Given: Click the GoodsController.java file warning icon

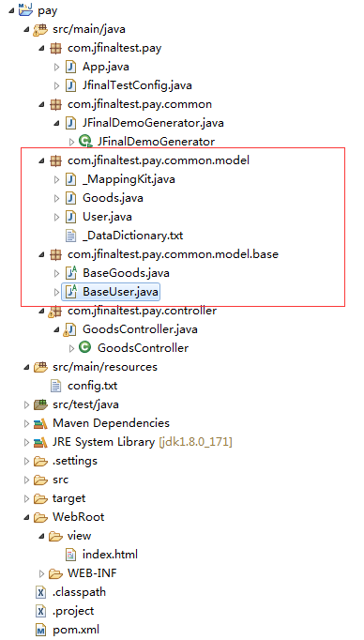Looking at the screenshot, I should tap(69, 329).
